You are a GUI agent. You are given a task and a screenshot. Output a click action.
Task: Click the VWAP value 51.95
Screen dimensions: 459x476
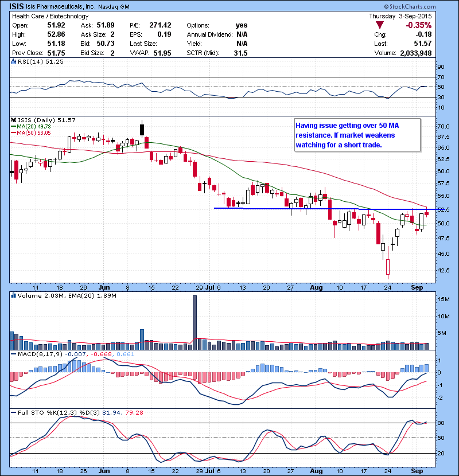(162, 53)
